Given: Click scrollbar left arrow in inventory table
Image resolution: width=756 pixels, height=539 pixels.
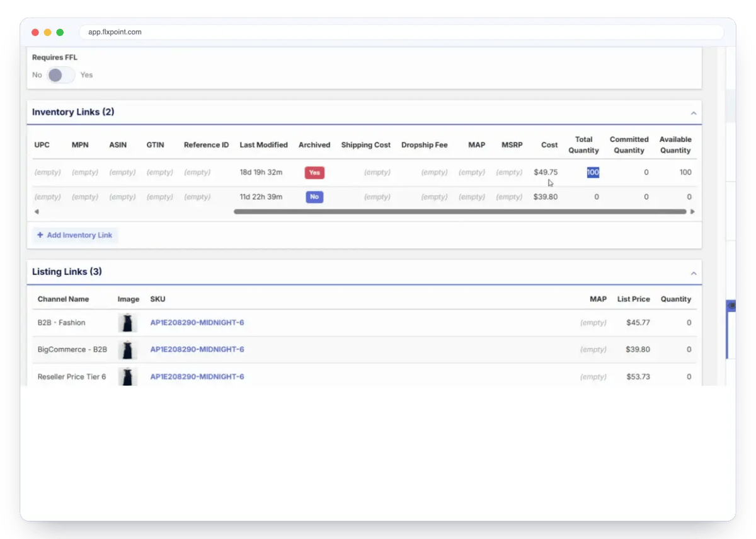Looking at the screenshot, I should coord(37,212).
